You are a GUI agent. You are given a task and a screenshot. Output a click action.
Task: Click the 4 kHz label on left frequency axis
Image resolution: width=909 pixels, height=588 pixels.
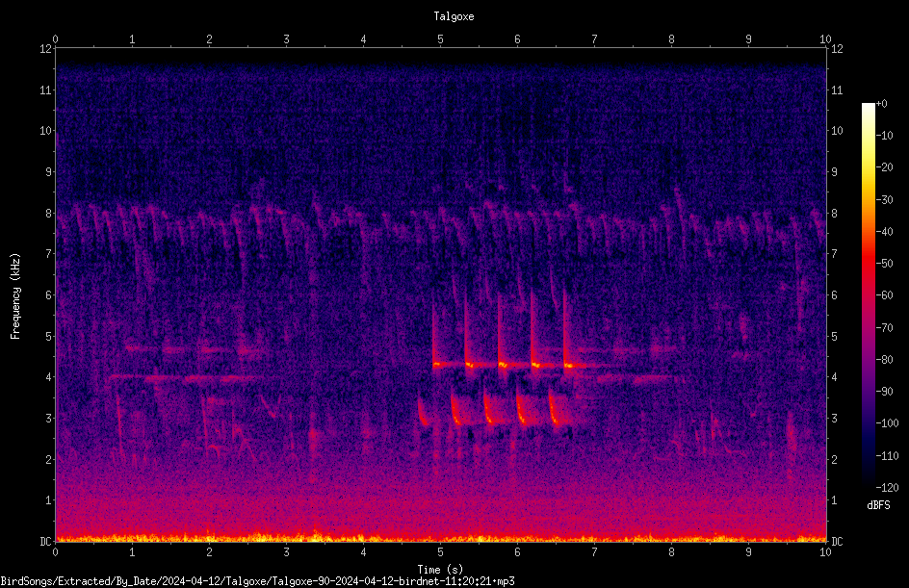[49, 377]
